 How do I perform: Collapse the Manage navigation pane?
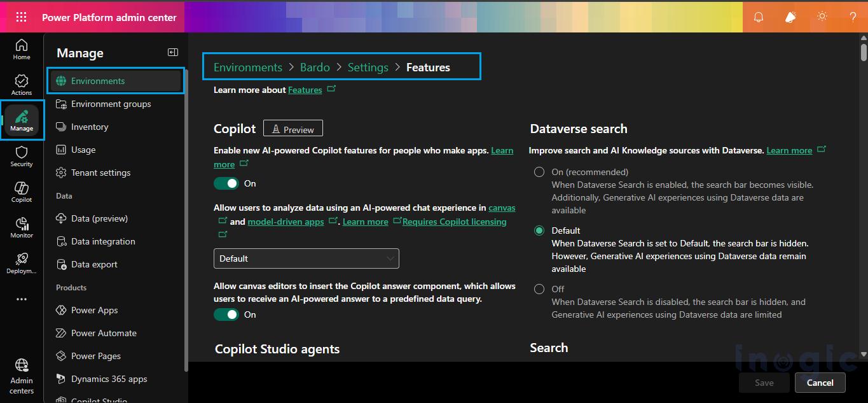172,52
